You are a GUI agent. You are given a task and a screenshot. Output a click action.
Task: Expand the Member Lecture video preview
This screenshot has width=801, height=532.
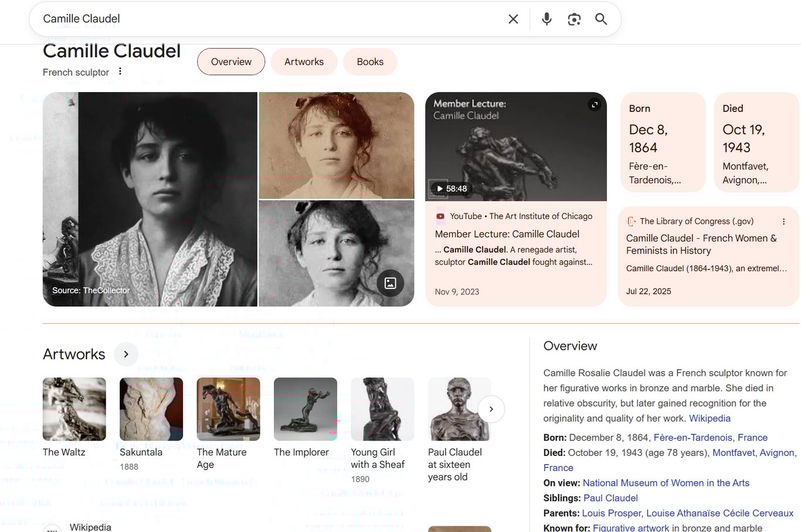coord(595,105)
